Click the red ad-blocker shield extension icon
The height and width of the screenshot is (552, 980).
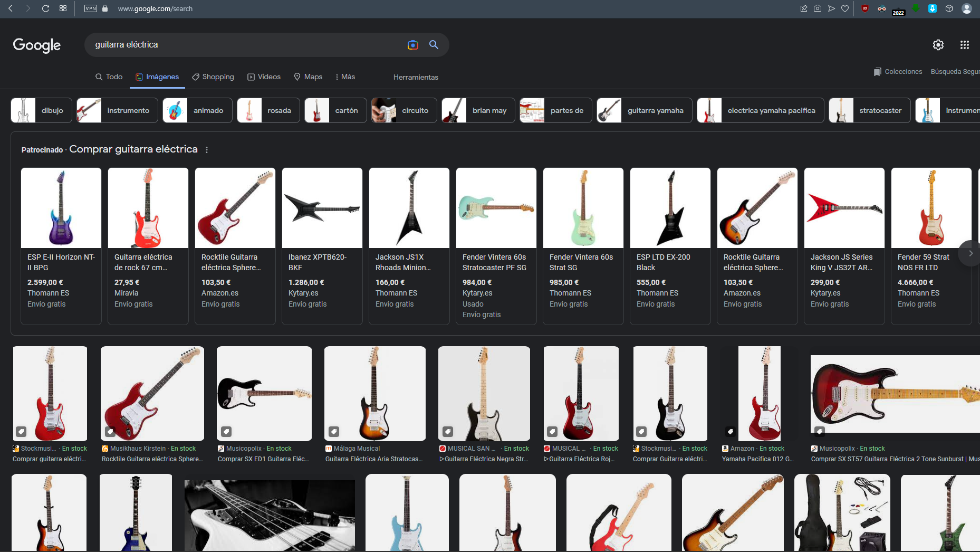click(x=865, y=8)
